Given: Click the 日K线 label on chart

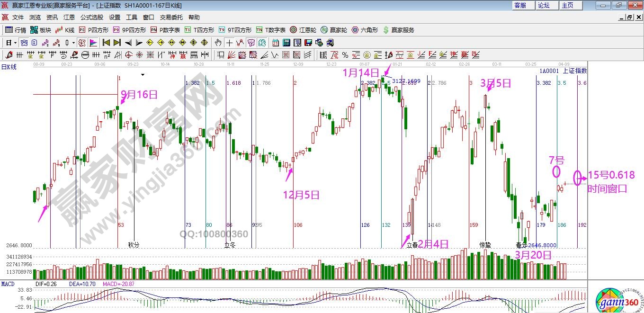Looking at the screenshot, I should click(x=9, y=67).
